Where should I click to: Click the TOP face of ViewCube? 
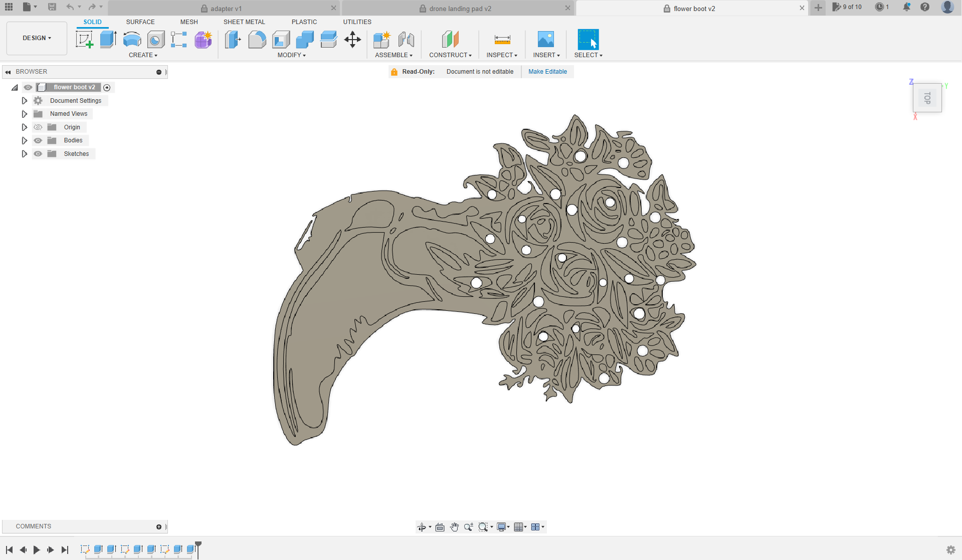point(927,98)
